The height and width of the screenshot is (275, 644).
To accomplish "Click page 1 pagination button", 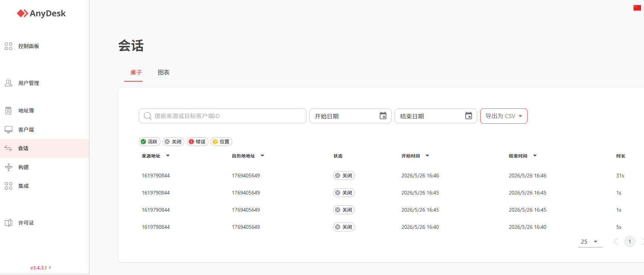I will point(630,241).
